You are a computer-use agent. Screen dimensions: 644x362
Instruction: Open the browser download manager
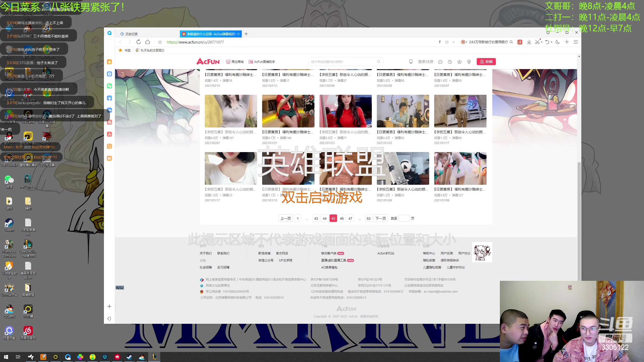tap(529, 42)
